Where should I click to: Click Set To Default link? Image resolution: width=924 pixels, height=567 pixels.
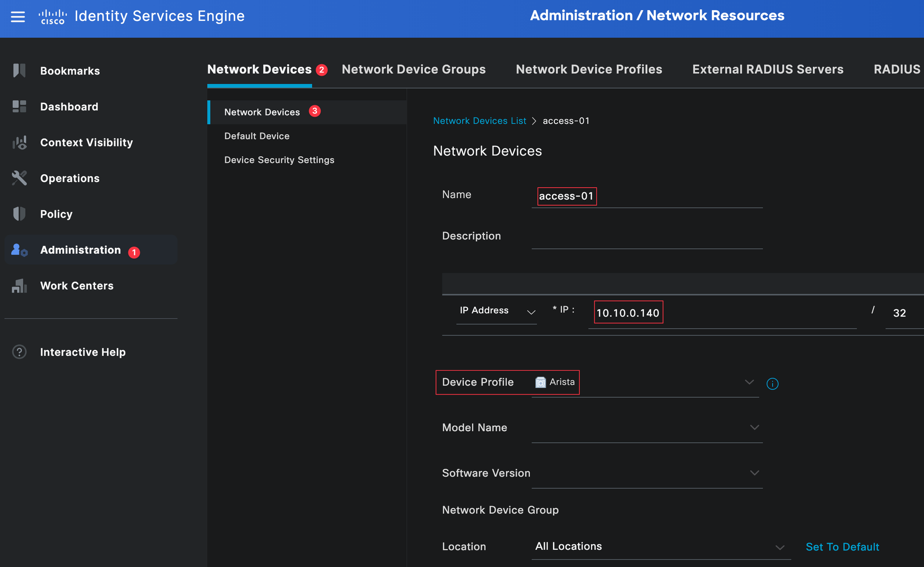pos(842,547)
